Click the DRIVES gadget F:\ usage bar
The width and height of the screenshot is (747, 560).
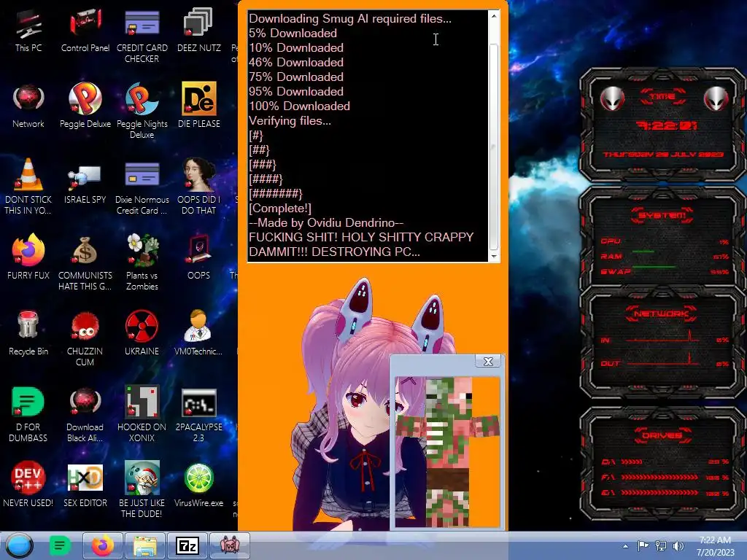(659, 477)
